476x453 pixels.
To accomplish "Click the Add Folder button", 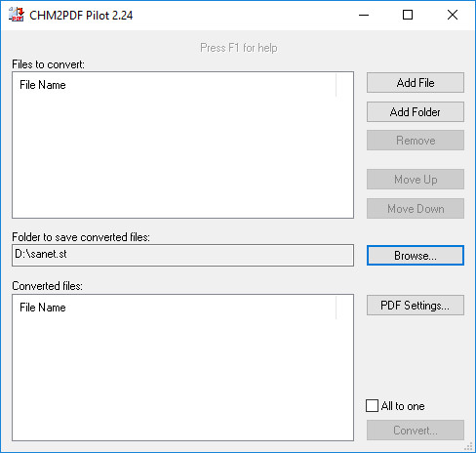I will tap(416, 112).
